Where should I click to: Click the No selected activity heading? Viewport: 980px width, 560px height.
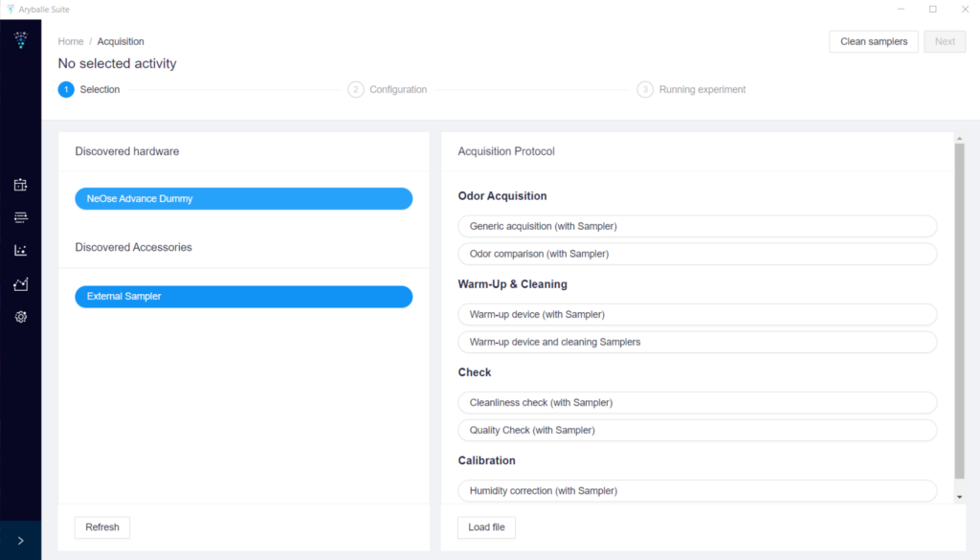click(118, 64)
